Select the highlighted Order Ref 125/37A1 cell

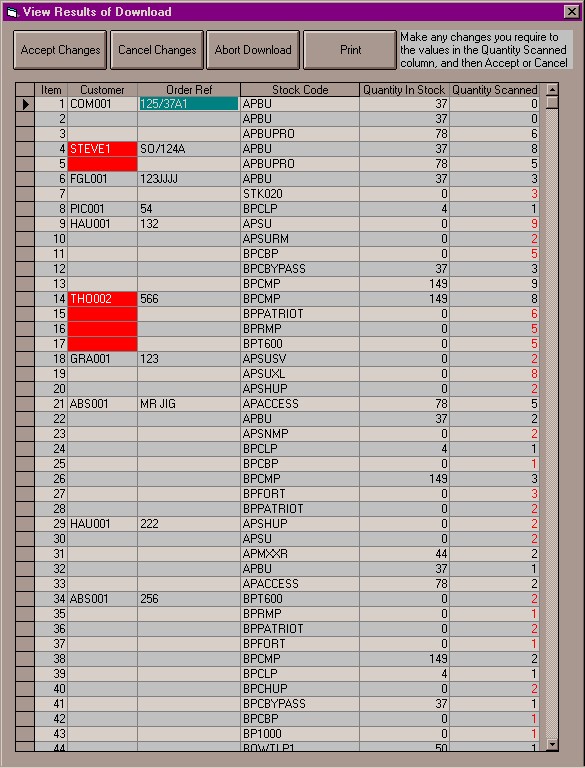pos(189,104)
